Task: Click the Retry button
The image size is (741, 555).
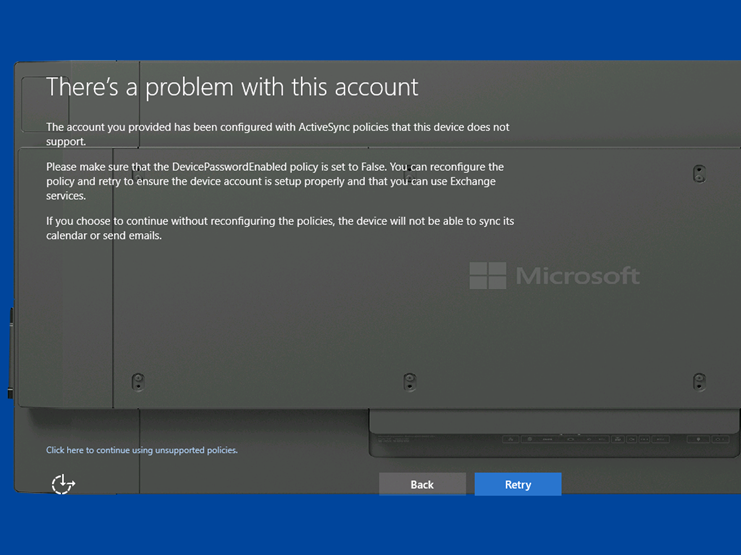Action: click(x=517, y=484)
